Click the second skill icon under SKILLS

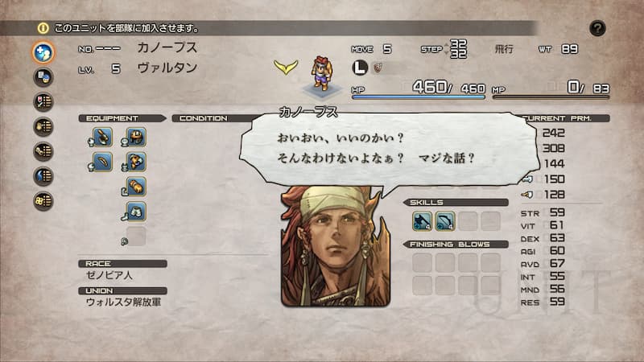445,221
